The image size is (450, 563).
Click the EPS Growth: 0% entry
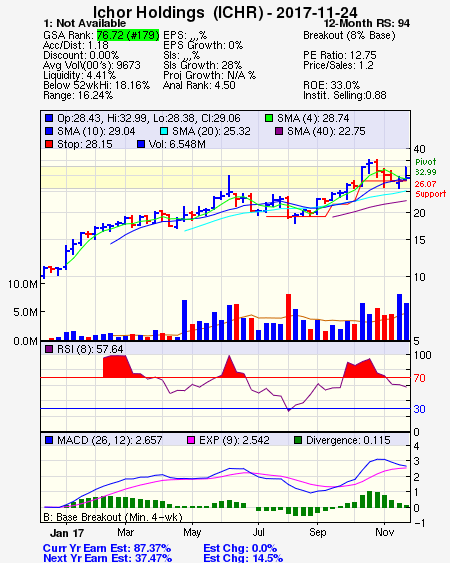(x=203, y=45)
